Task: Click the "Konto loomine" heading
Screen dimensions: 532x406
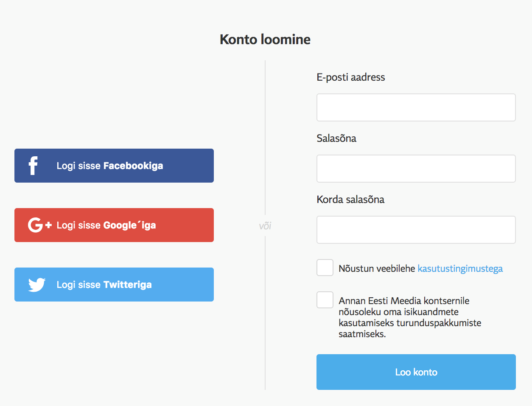Action: [265, 39]
